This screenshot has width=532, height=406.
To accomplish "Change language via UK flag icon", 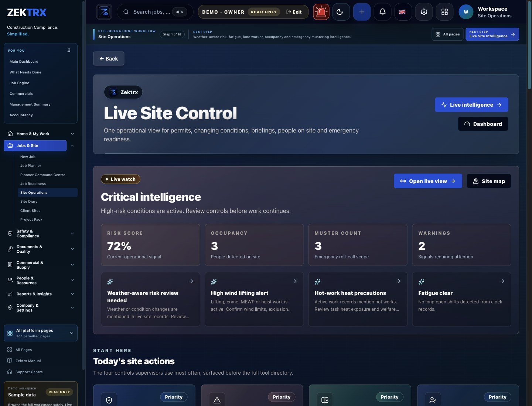I will click(x=402, y=12).
